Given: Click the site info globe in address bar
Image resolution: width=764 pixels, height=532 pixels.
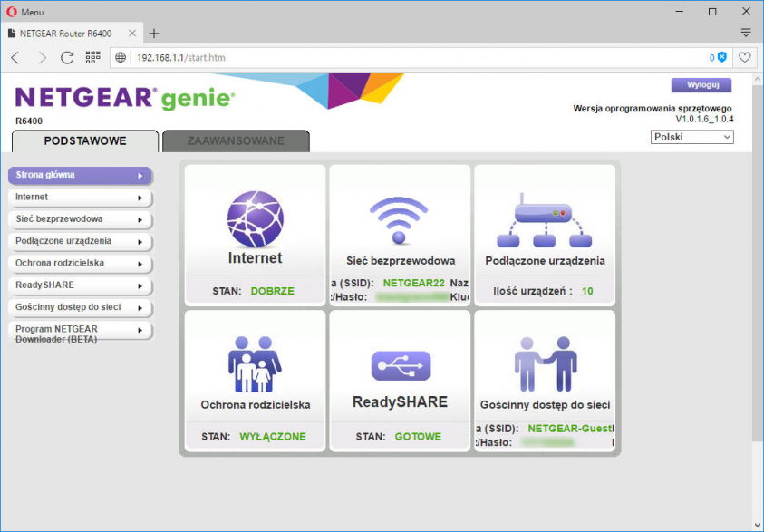Looking at the screenshot, I should pyautogui.click(x=121, y=56).
